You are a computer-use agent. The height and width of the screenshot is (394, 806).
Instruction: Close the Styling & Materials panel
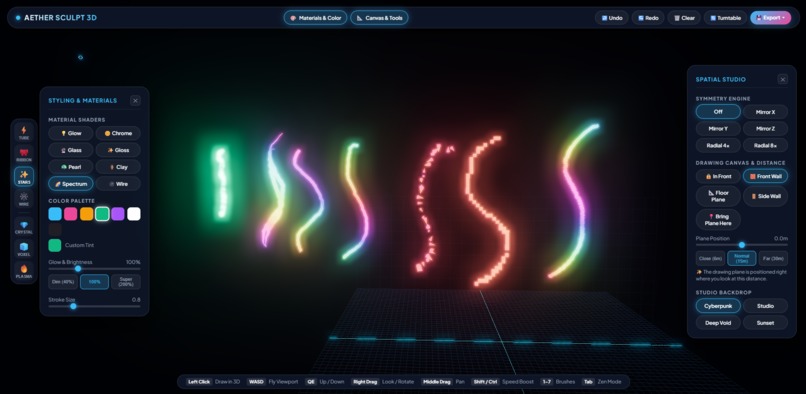pos(135,100)
